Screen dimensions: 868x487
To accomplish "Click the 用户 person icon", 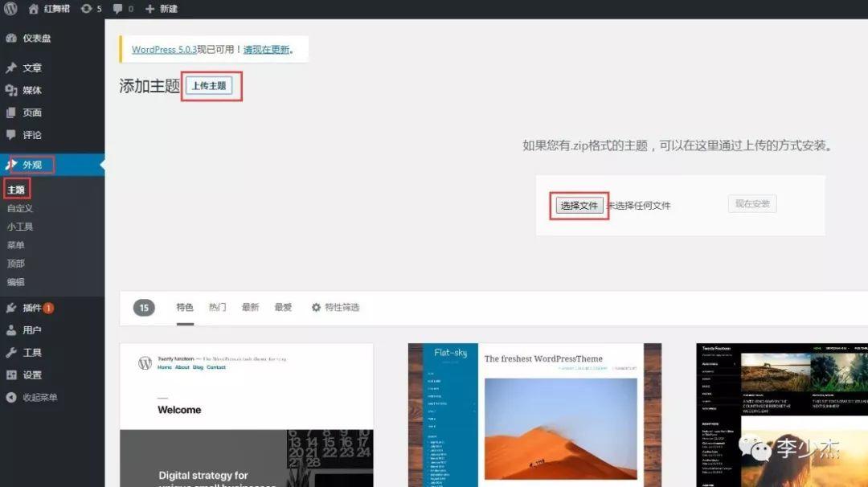I will click(x=11, y=330).
